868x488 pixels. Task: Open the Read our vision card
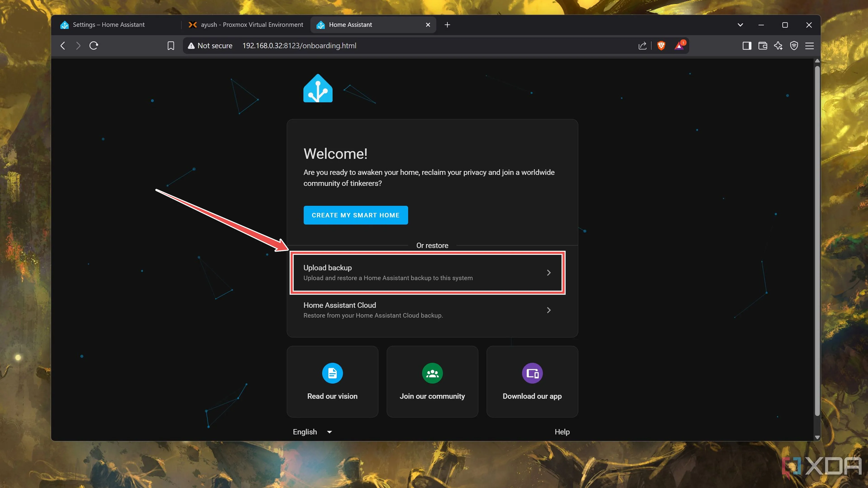(x=332, y=382)
